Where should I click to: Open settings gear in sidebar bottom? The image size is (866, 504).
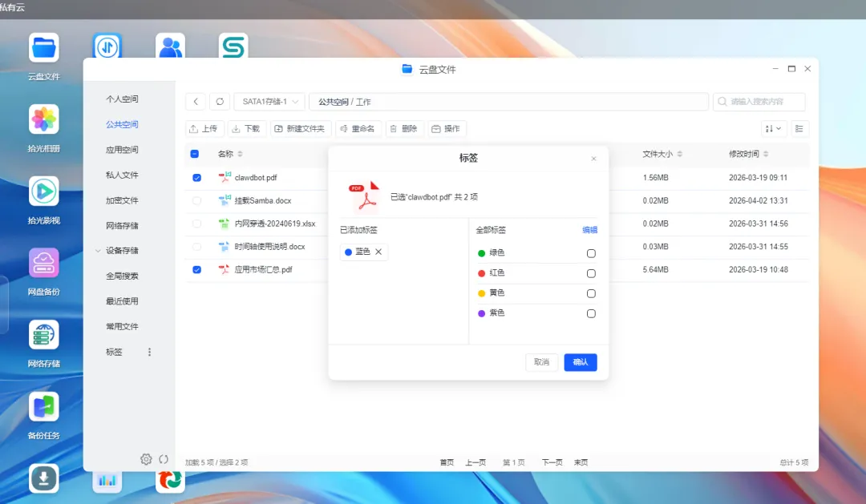point(146,459)
